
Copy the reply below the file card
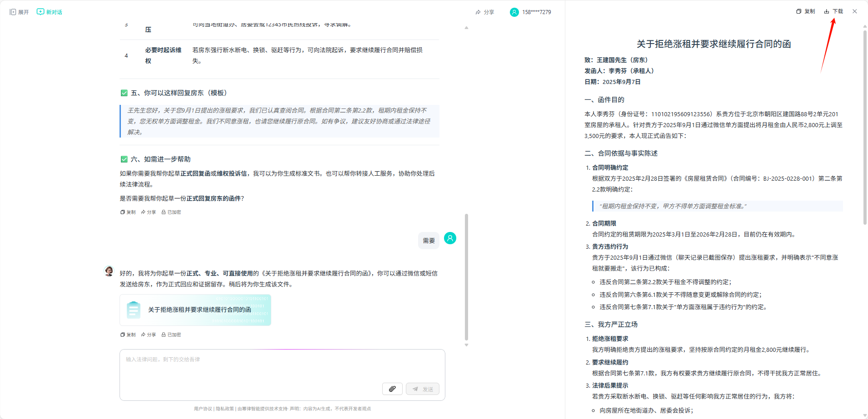pos(128,335)
